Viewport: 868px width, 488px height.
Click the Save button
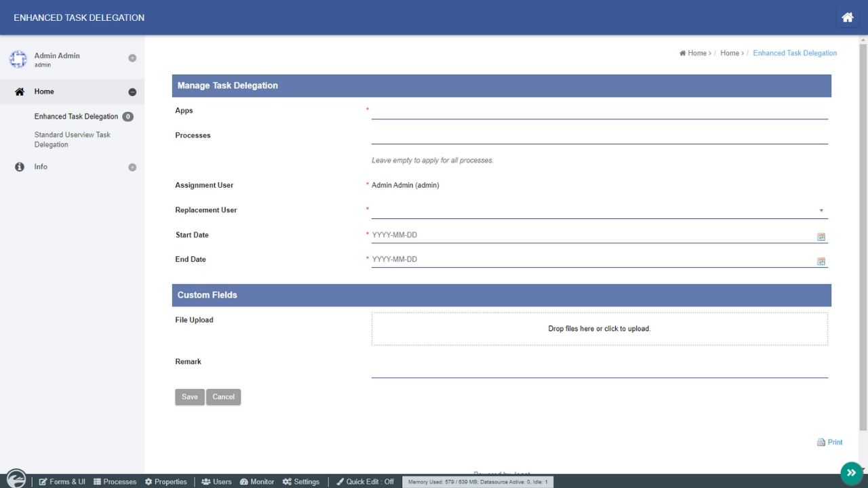pos(190,397)
